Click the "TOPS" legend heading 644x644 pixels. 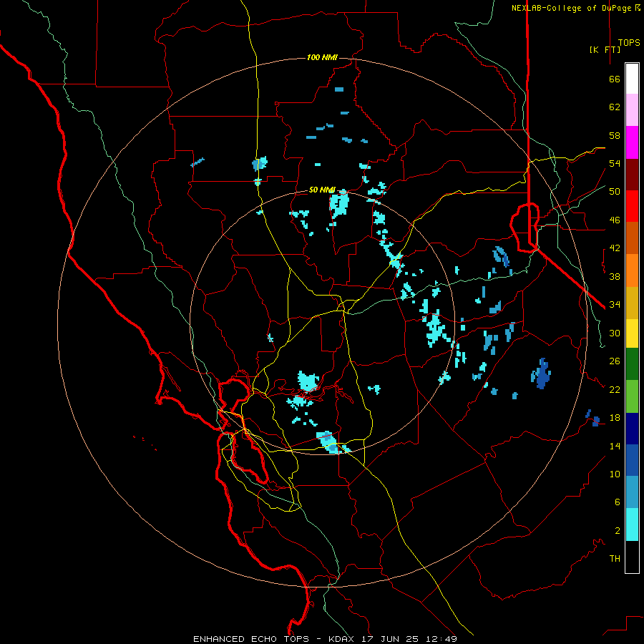(x=629, y=43)
